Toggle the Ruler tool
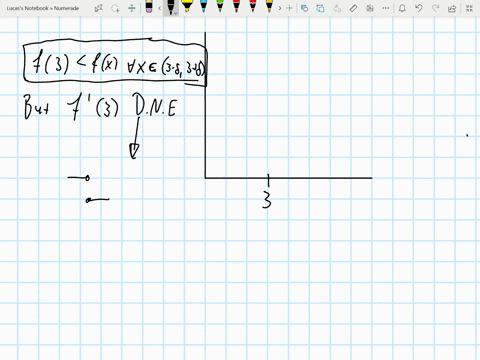This screenshot has width=480, height=360. (353, 8)
